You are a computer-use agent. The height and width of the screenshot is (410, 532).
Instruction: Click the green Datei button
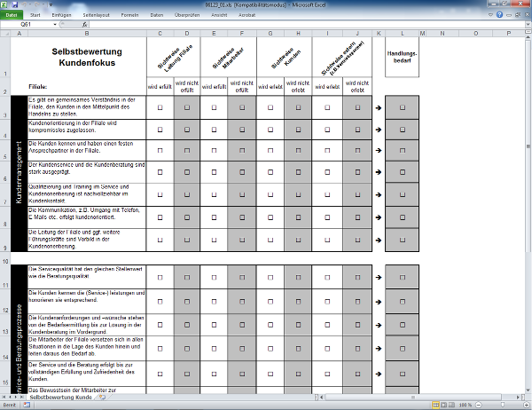coord(12,15)
